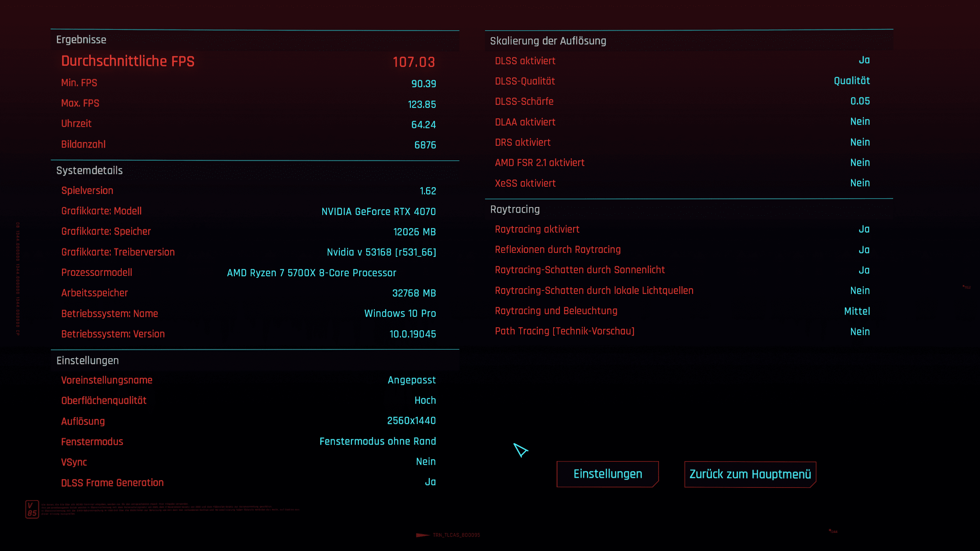Click the Grafikkarte: Modell label
Image resolution: width=980 pixels, height=551 pixels.
point(101,211)
